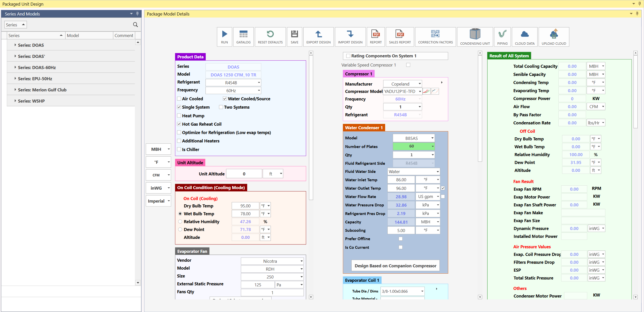Run the design with the RUN icon
The image size is (644, 312).
[224, 37]
